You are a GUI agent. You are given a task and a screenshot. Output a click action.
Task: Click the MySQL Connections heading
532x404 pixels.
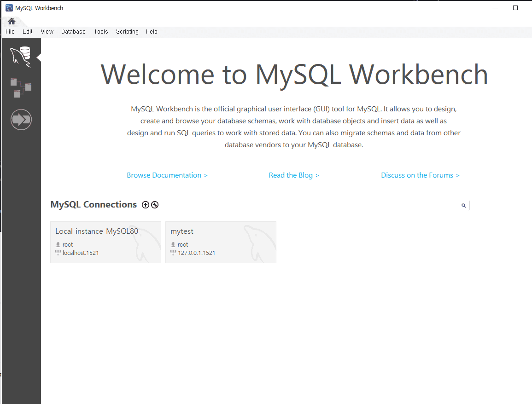94,205
